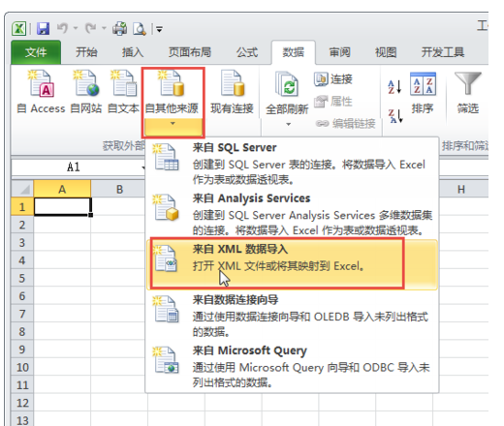Undo the last action
Image resolution: width=504 pixels, height=426 pixels.
click(x=62, y=28)
